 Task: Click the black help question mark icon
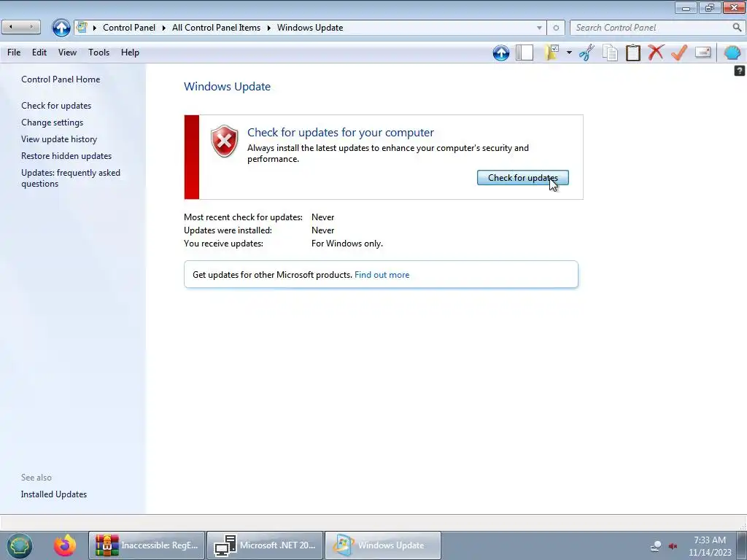[739, 71]
